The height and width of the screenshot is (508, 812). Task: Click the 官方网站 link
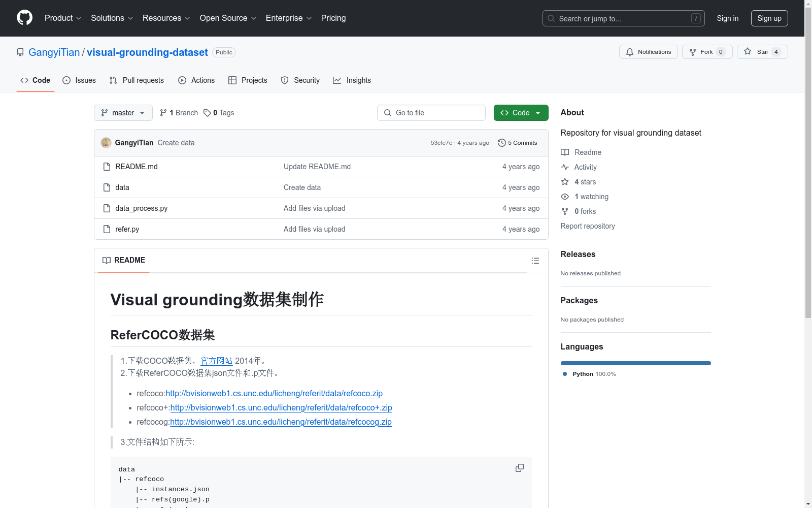(x=217, y=361)
